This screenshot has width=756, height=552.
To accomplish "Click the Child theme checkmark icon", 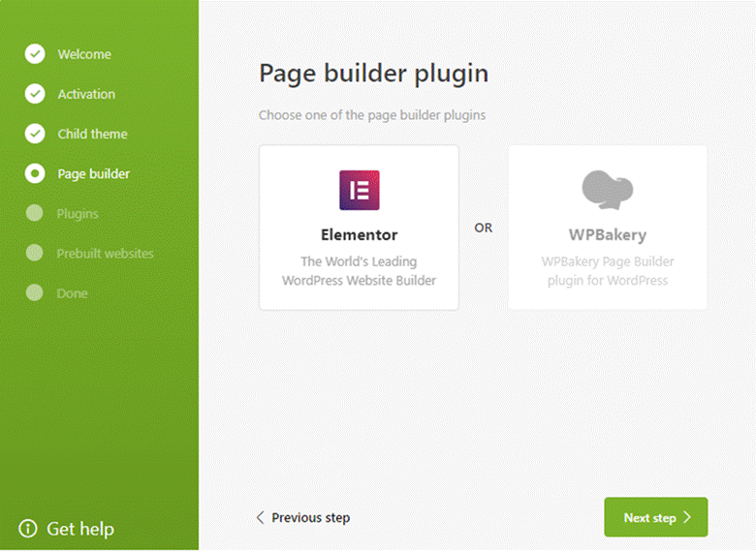I will pos(35,134).
